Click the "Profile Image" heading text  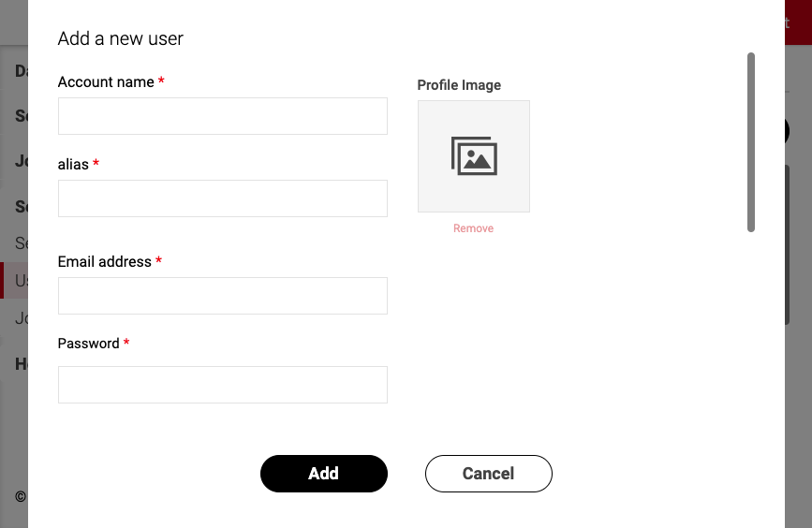point(459,85)
